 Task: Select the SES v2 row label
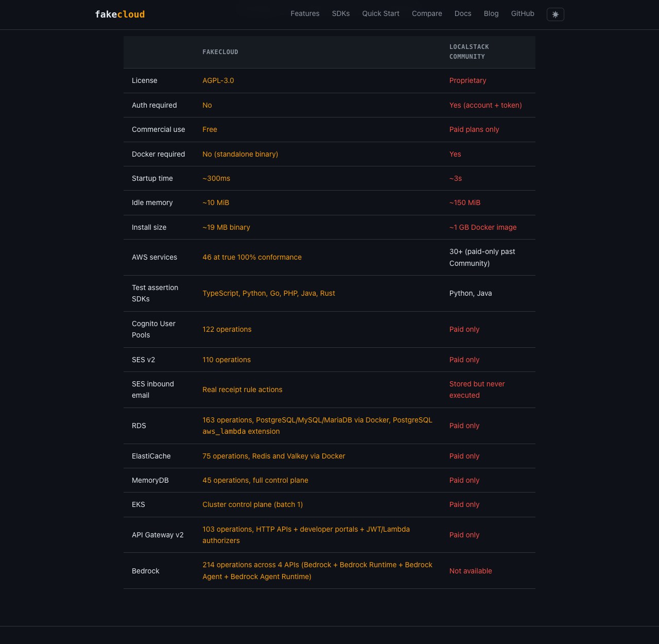[x=143, y=360]
